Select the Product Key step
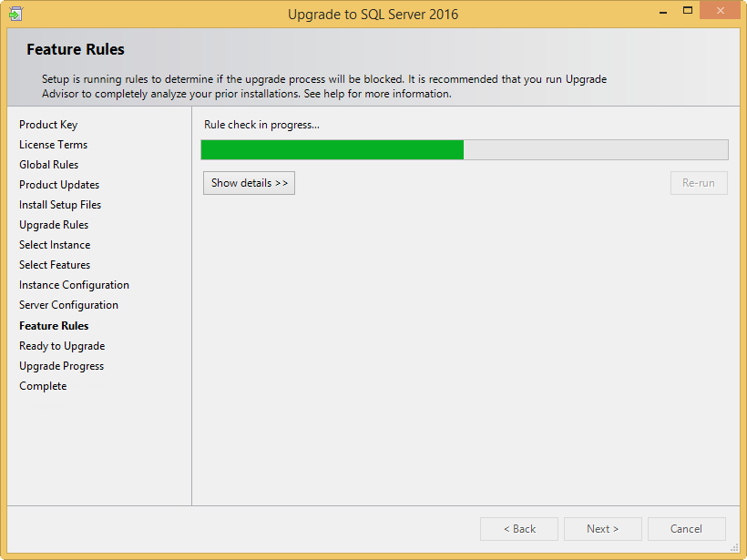Viewport: 747px width, 560px height. [48, 125]
